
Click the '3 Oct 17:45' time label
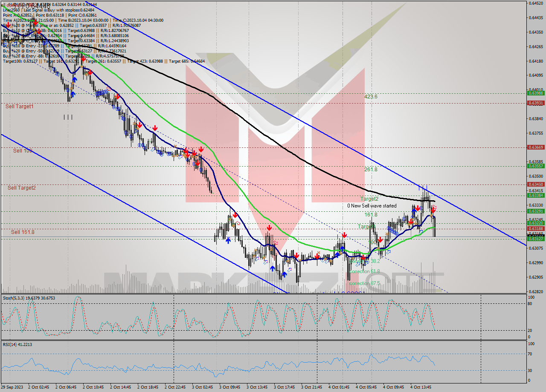coord(284,387)
